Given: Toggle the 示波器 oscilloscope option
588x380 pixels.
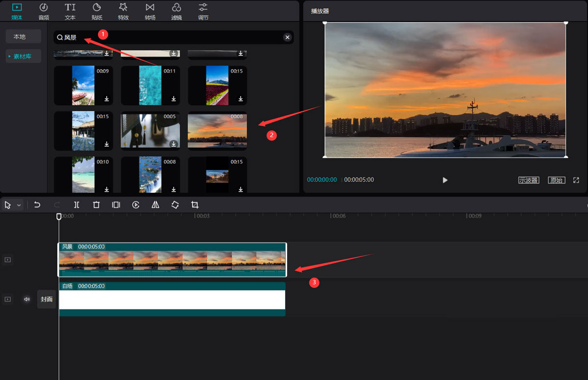Looking at the screenshot, I should pyautogui.click(x=529, y=180).
